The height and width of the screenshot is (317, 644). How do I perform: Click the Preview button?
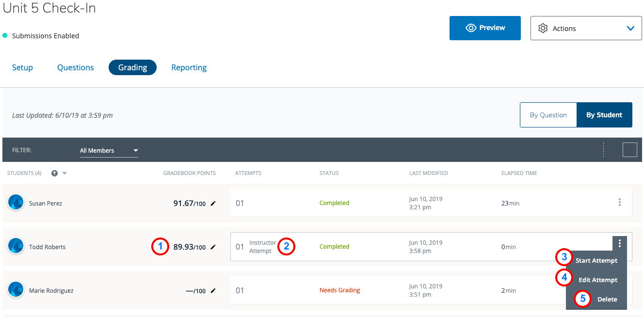coord(485,28)
